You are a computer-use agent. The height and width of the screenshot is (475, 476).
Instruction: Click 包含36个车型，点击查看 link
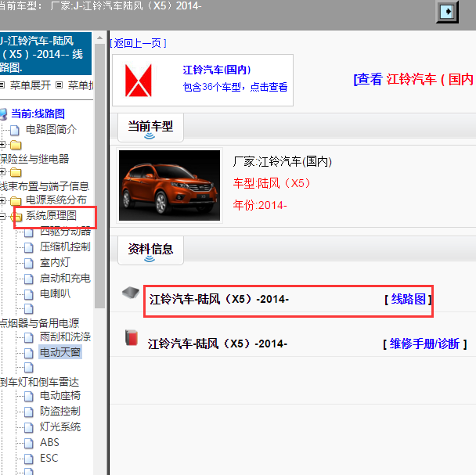[235, 87]
